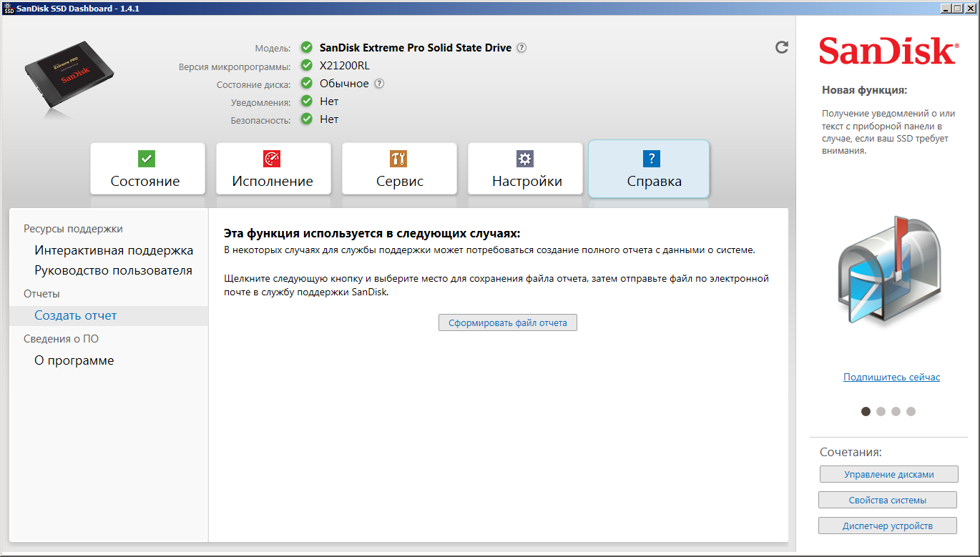Viewport: 980px width, 557px height.
Task: Open О программе in the sidebar
Action: click(74, 360)
